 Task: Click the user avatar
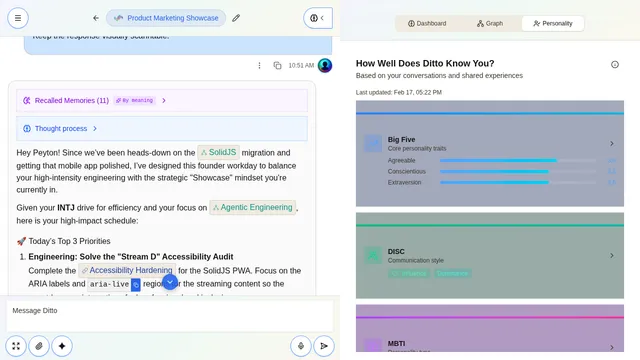coord(325,65)
